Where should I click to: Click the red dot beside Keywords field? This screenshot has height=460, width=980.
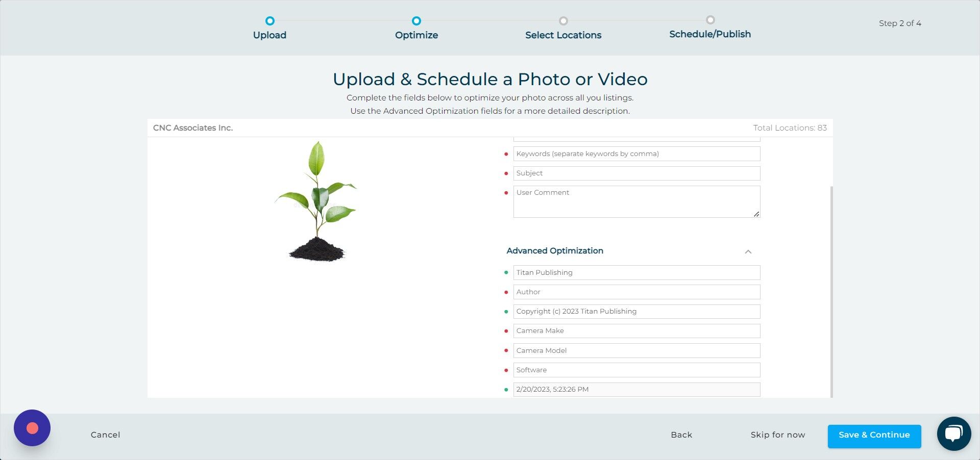tap(506, 154)
